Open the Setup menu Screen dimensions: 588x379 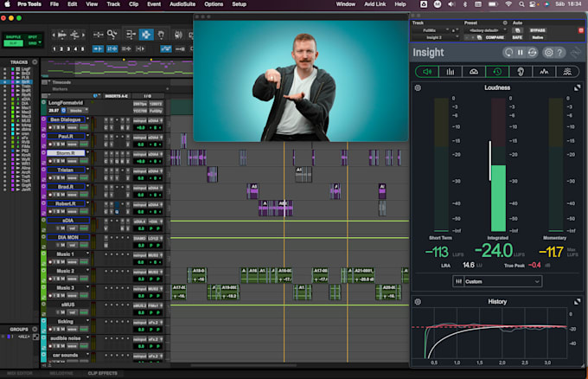240,4
